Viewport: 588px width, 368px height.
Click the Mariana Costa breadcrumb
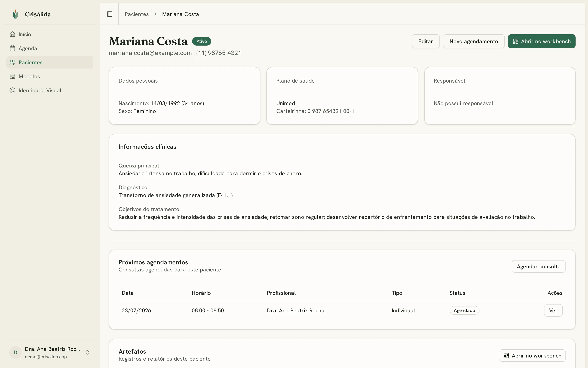point(180,14)
